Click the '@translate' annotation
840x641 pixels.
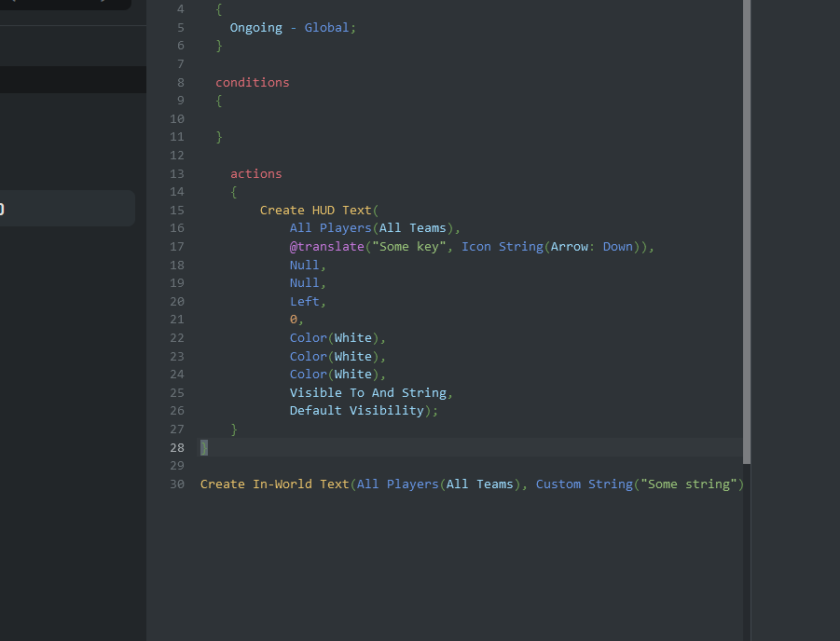327,247
